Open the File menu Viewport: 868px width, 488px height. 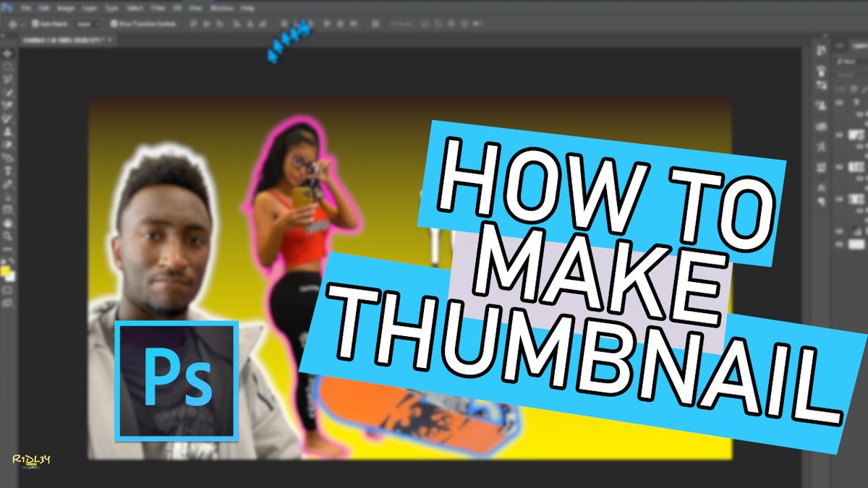(x=26, y=9)
